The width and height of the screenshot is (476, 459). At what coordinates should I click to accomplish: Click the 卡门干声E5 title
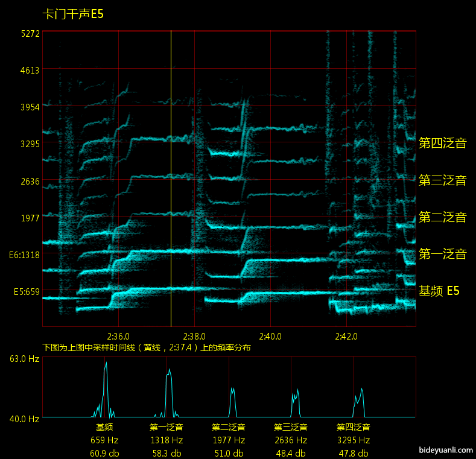(x=73, y=14)
